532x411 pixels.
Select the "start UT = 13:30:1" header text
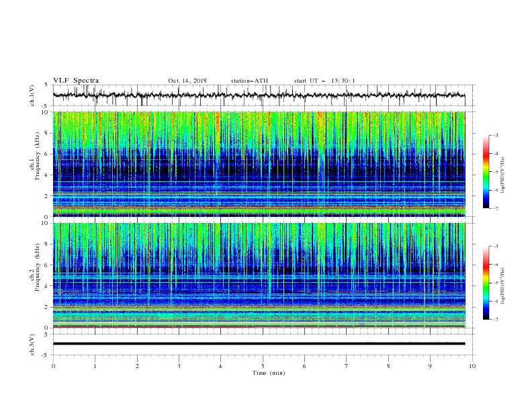(324, 81)
